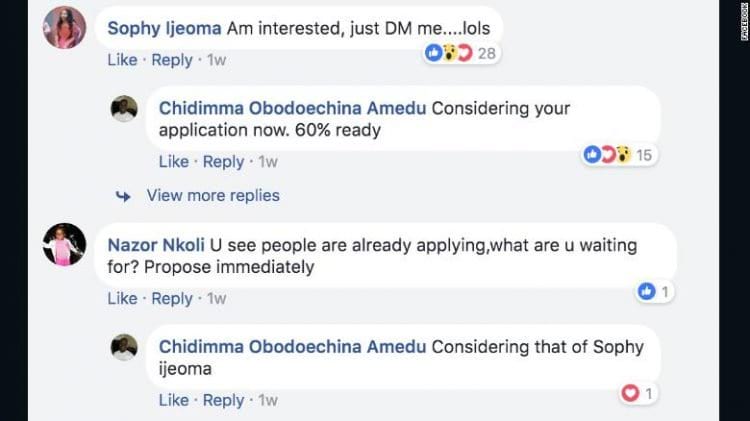Open the reactions on the "60% ready" reply

pos(619,155)
